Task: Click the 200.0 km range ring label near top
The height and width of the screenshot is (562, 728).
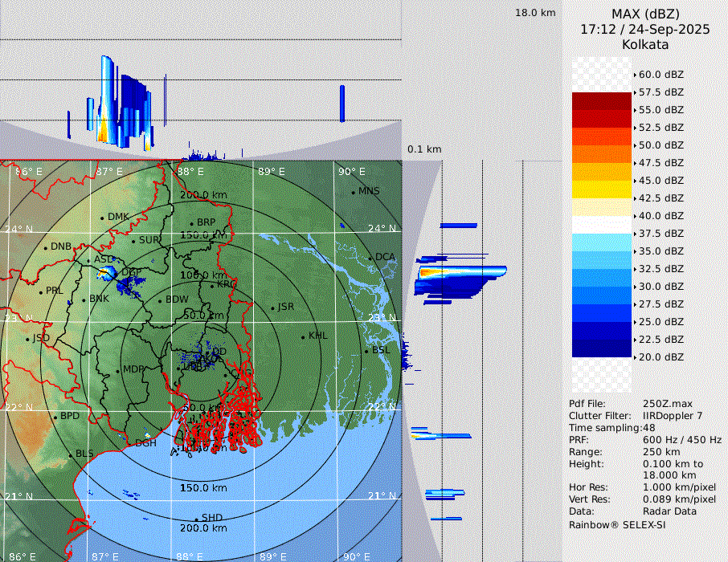Action: coord(202,195)
